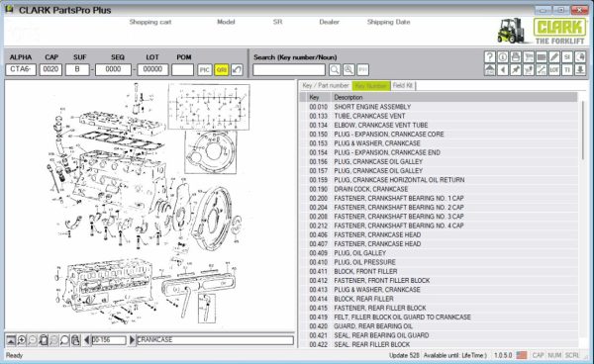Click the LOT field showing 00000
This screenshot has height=364, width=594.
tap(152, 69)
